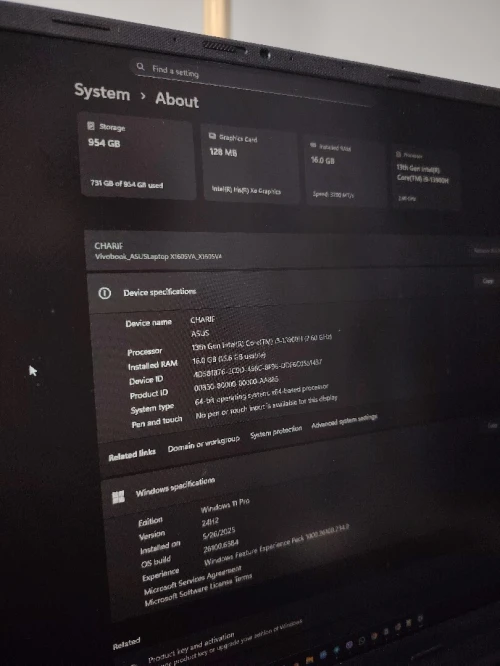Open Microsoft Software License Terms link
The width and height of the screenshot is (500, 666).
tap(198, 590)
